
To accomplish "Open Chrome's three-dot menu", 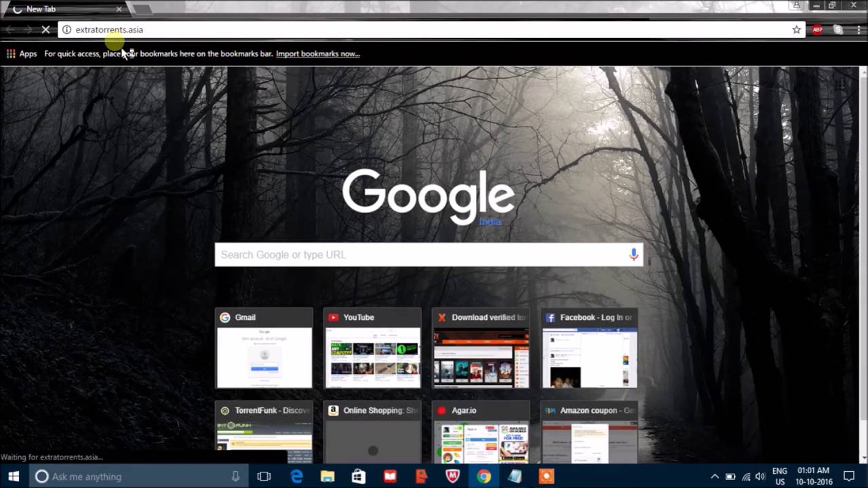I will [x=859, y=30].
